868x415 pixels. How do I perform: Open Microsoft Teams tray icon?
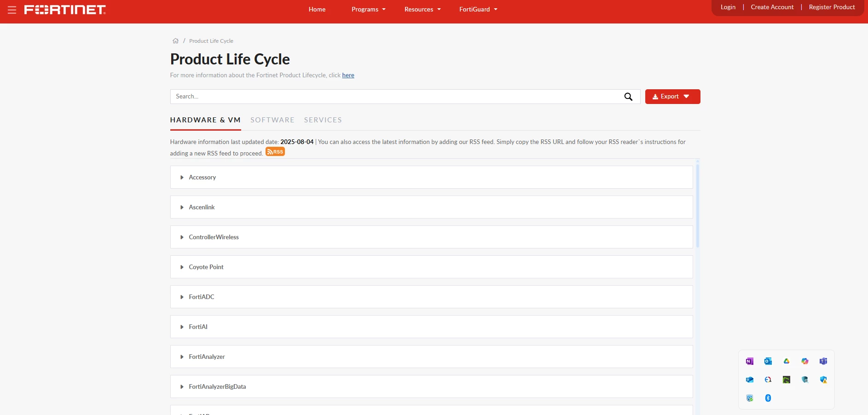click(823, 361)
